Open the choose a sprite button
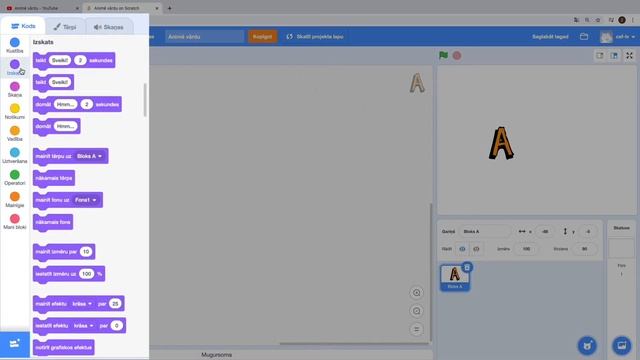640x360 pixels. [x=587, y=346]
